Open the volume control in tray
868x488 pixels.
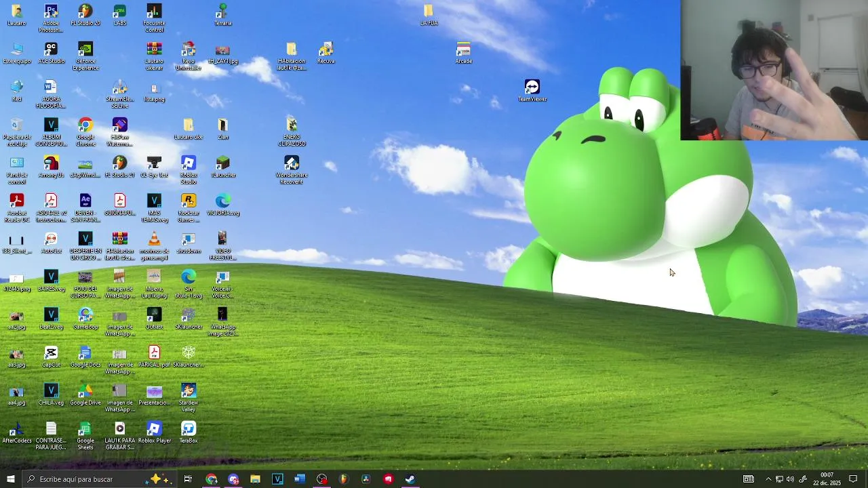click(x=791, y=479)
